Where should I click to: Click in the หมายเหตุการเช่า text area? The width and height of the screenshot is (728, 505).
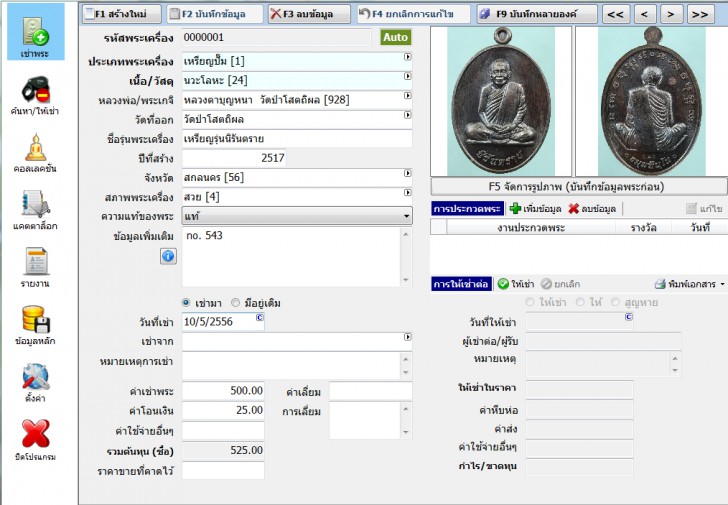pos(291,366)
